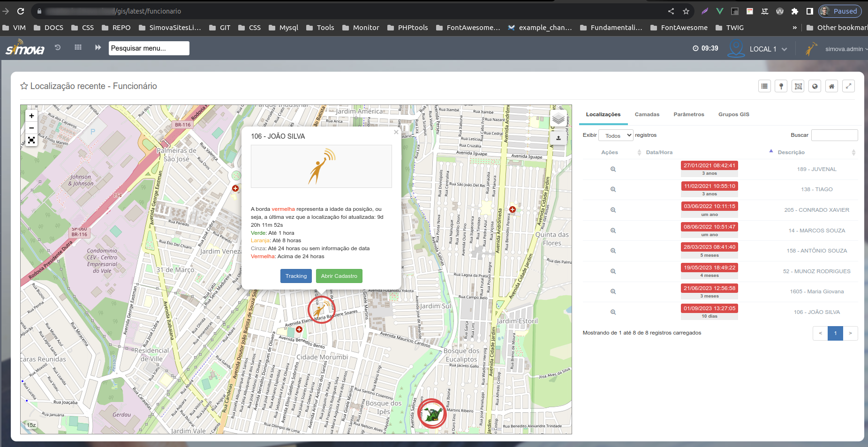
Task: Favorite this page with the star icon
Action: click(x=24, y=86)
